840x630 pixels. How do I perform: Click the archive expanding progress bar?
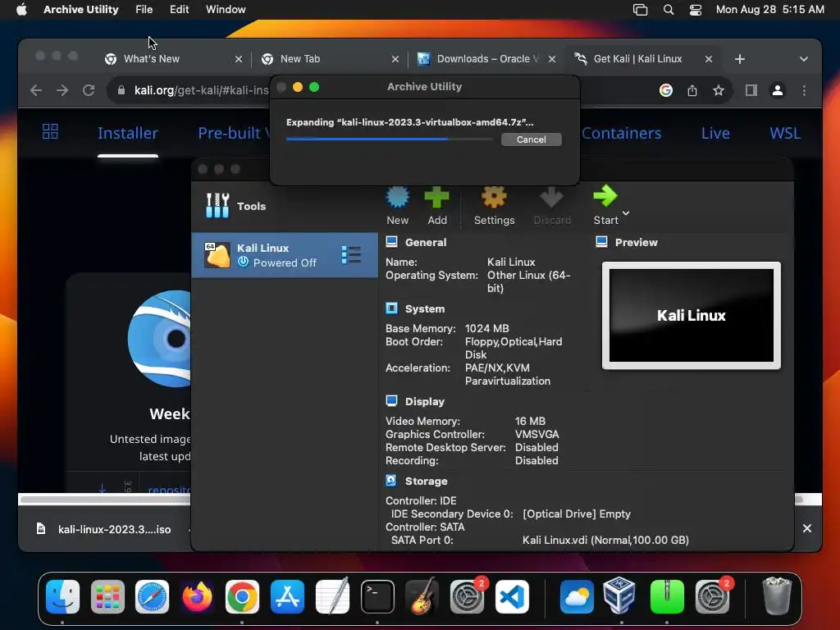[390, 139]
